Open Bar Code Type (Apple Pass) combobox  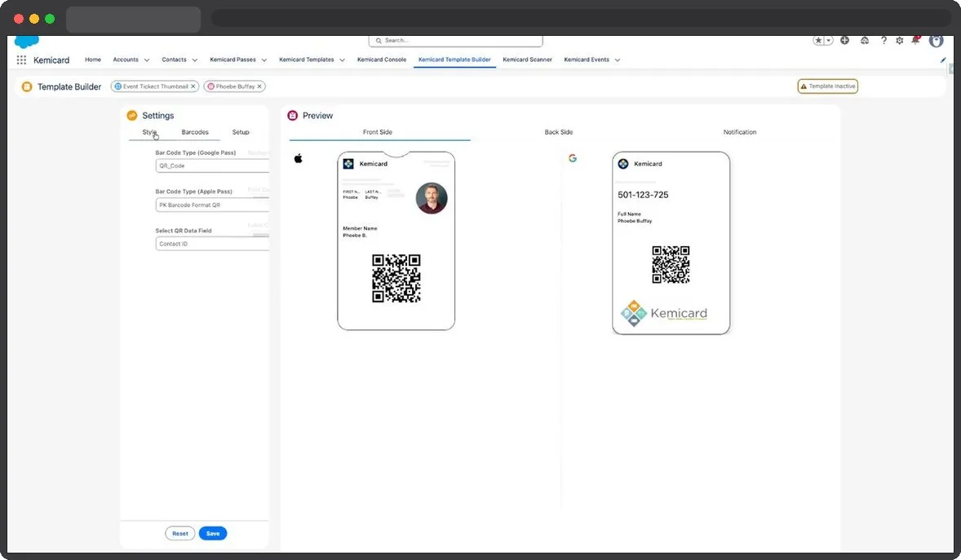pyautogui.click(x=212, y=205)
